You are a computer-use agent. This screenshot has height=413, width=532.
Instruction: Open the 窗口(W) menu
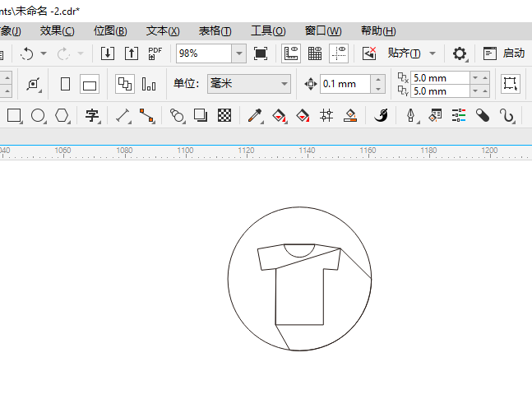[323, 31]
